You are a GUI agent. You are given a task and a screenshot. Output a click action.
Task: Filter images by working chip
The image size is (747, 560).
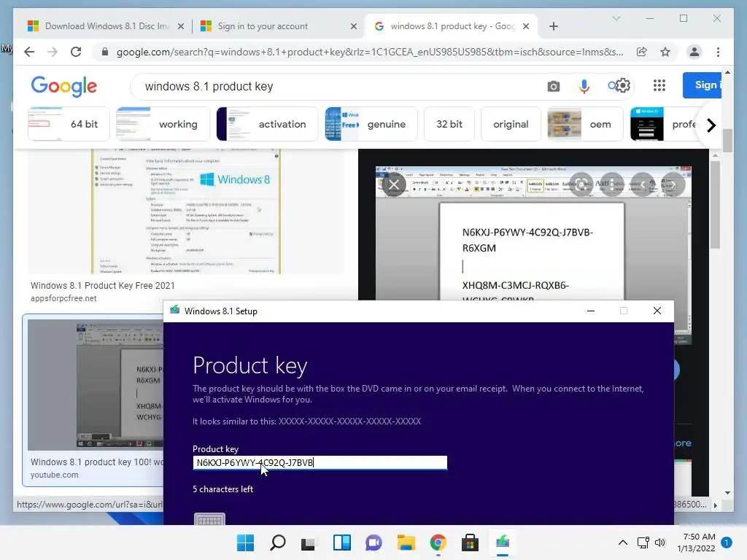(x=163, y=124)
